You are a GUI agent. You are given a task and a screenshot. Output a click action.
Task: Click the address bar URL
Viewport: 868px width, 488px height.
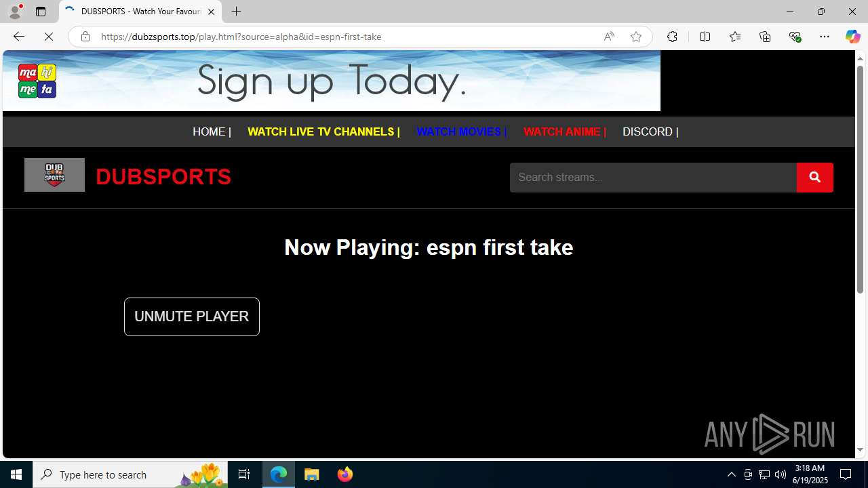click(x=241, y=37)
